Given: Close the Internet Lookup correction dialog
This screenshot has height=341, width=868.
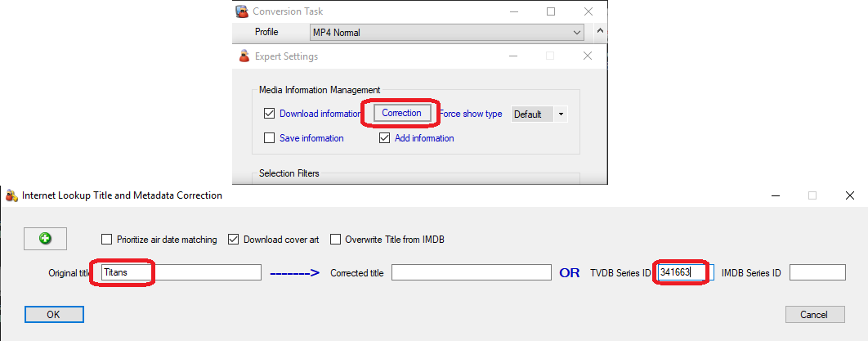Looking at the screenshot, I should point(850,195).
